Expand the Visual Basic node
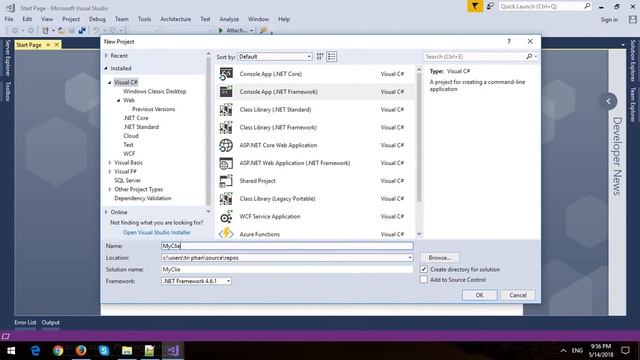Screen dimensions: 640x360 pyautogui.click(x=109, y=162)
